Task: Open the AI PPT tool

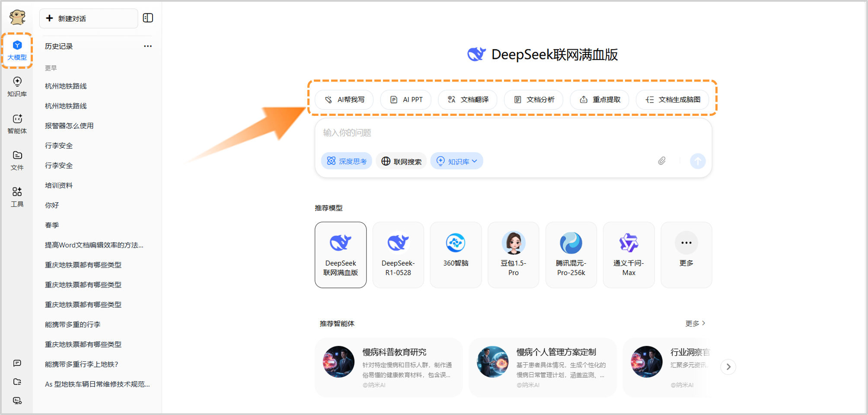Action: coord(405,99)
